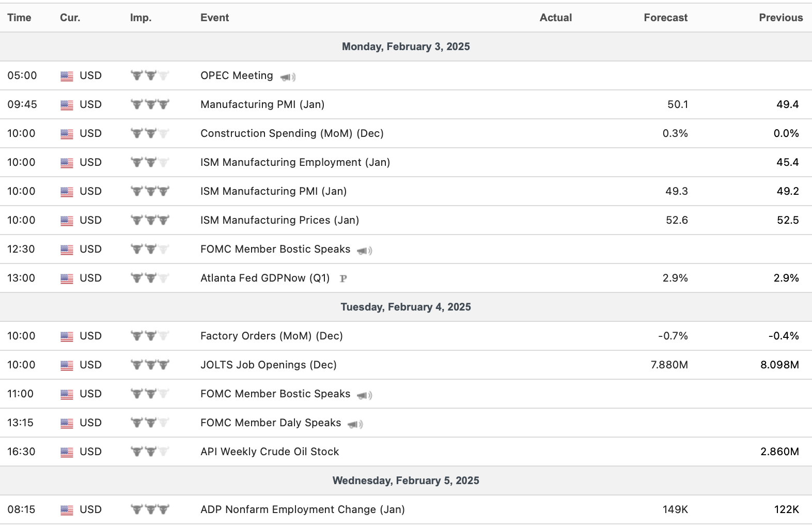Open ADP Nonfarm Employment Change event

302,509
